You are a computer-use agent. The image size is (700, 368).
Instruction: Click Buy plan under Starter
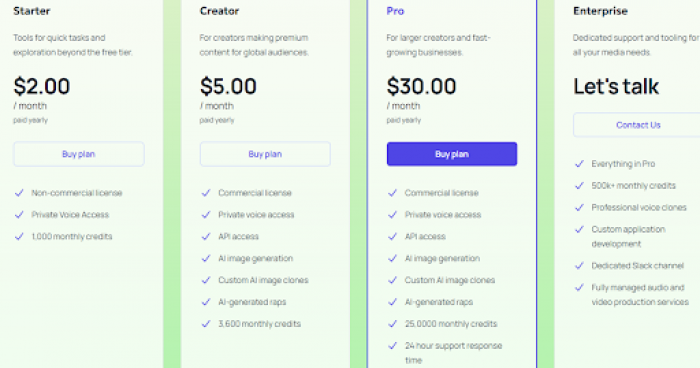point(79,154)
